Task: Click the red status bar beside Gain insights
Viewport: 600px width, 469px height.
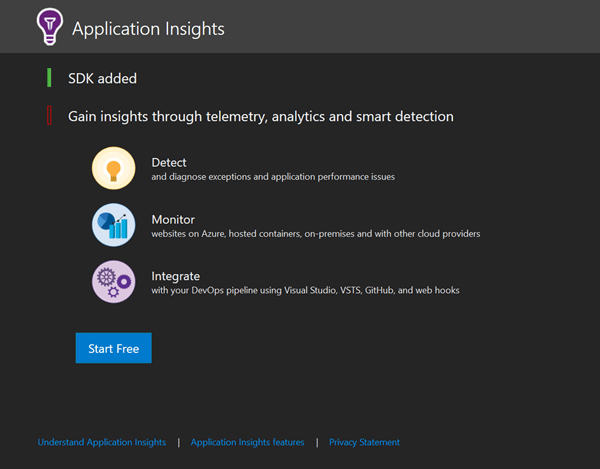Action: point(49,116)
